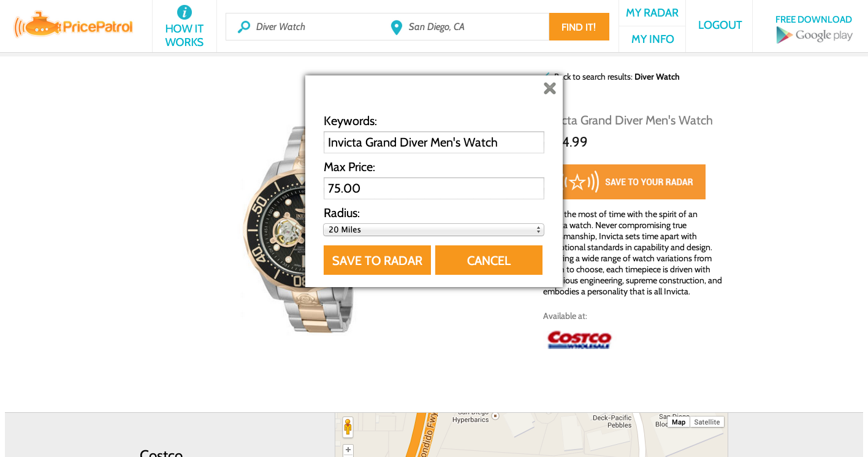
Task: Click into the Max Price field
Action: [x=433, y=188]
